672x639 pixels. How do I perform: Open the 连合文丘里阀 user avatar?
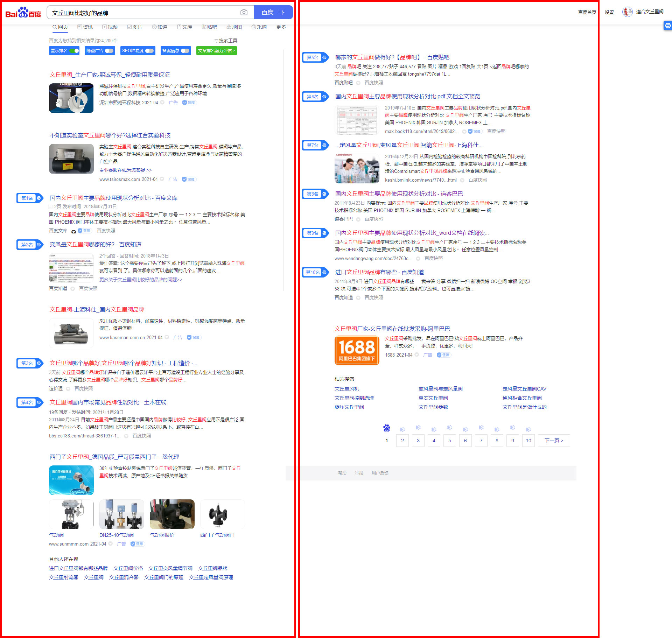coord(627,12)
